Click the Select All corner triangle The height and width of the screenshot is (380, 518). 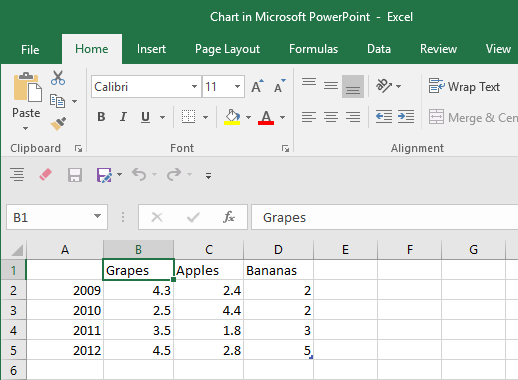(17, 250)
